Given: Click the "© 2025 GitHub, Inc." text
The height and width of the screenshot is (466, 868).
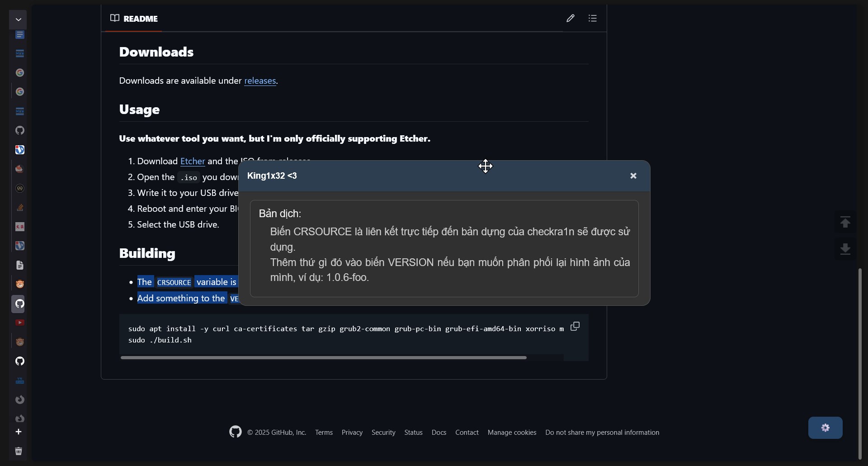Looking at the screenshot, I should tap(277, 433).
